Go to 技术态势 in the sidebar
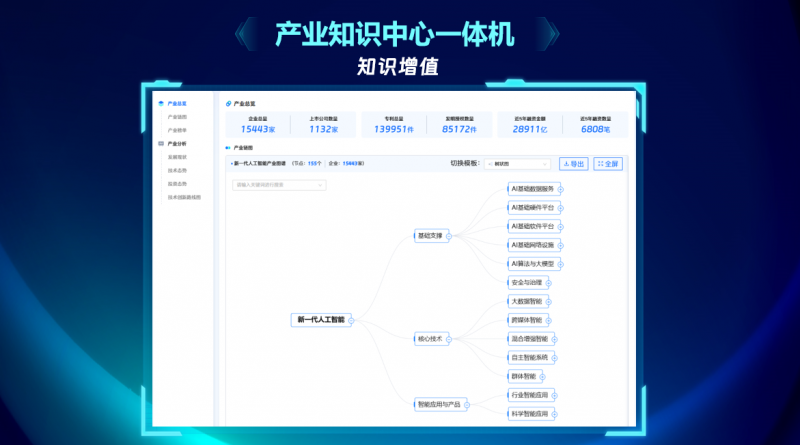 coord(177,170)
